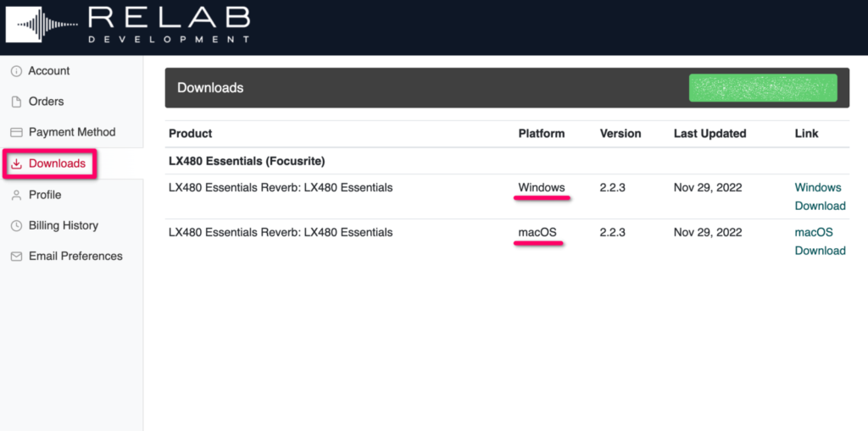
Task: Click the Platform column header
Action: (x=542, y=133)
